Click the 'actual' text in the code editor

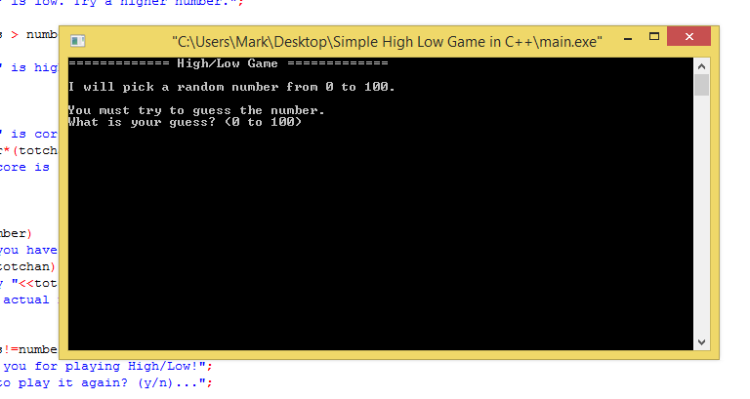[x=26, y=300]
